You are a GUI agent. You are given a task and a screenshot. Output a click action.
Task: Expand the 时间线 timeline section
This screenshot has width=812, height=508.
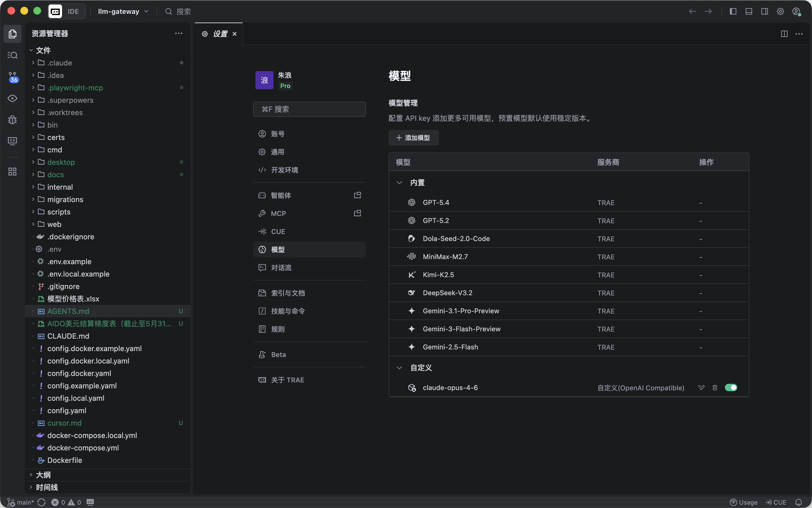pyautogui.click(x=107, y=487)
